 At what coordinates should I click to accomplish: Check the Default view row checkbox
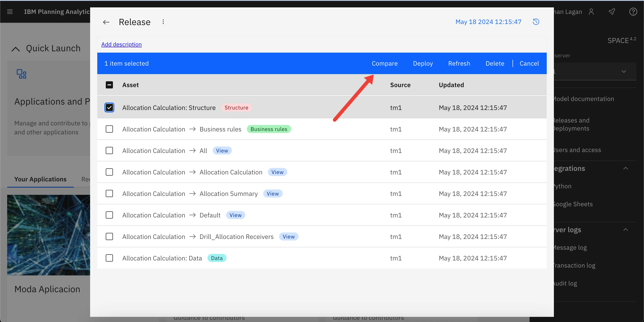click(109, 215)
